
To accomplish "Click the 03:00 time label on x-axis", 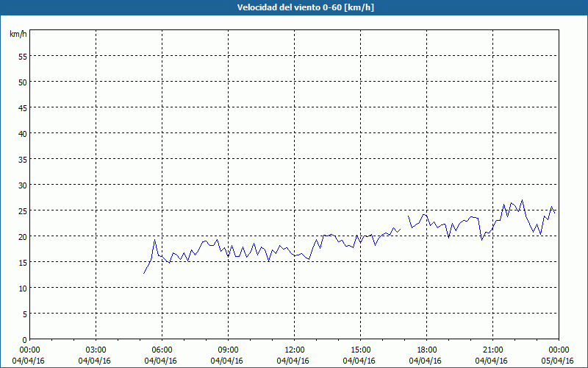I will (96, 350).
